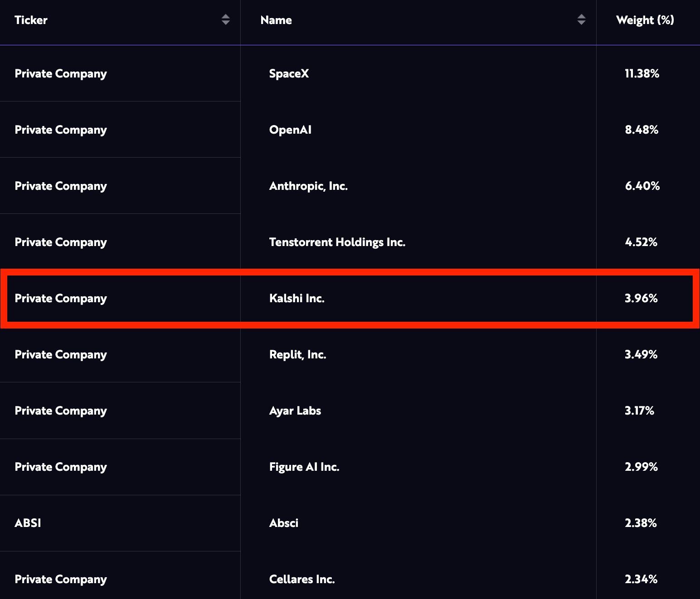Click Private Company ticker in SpaceX row

61,74
